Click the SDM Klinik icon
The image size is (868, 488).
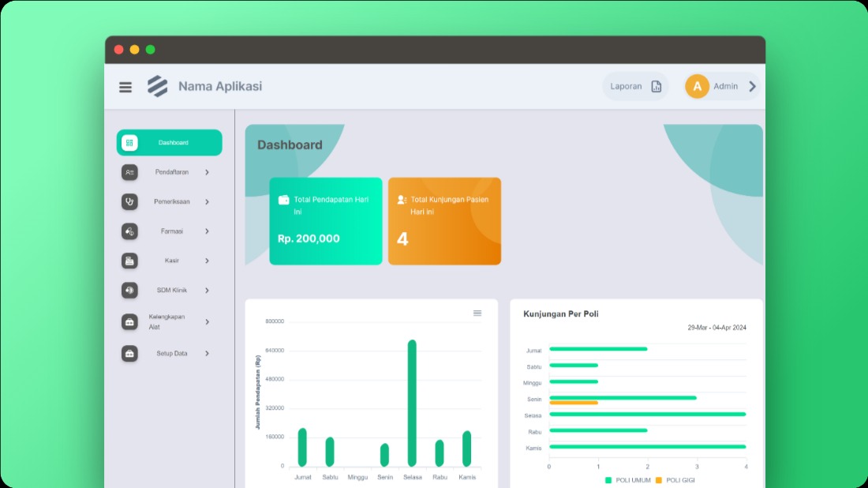pos(129,291)
